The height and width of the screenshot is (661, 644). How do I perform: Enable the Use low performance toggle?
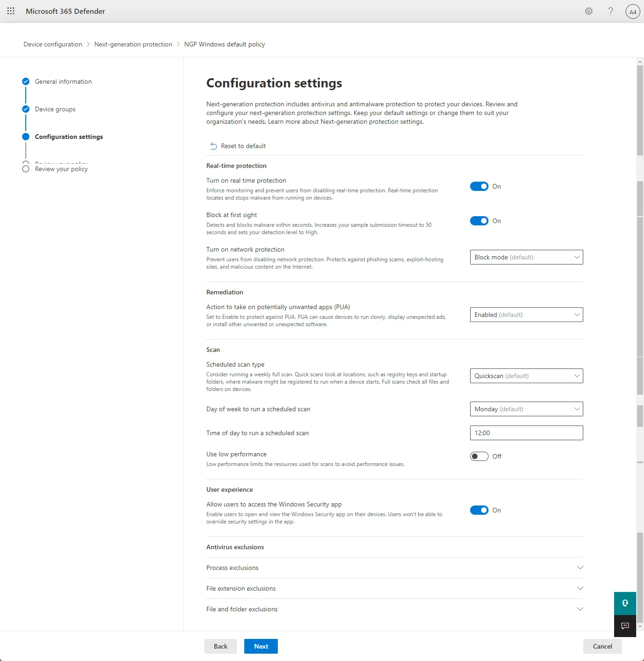[479, 456]
